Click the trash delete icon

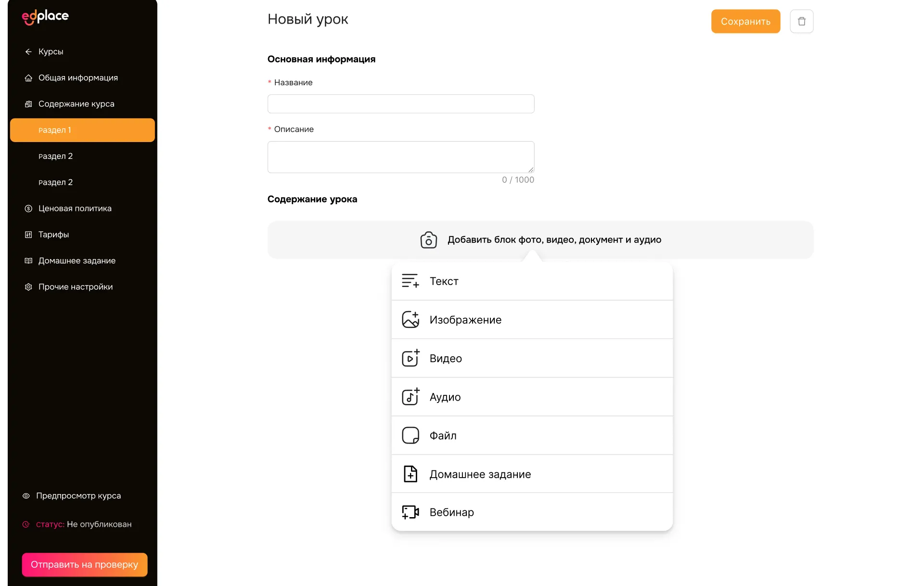pos(801,21)
